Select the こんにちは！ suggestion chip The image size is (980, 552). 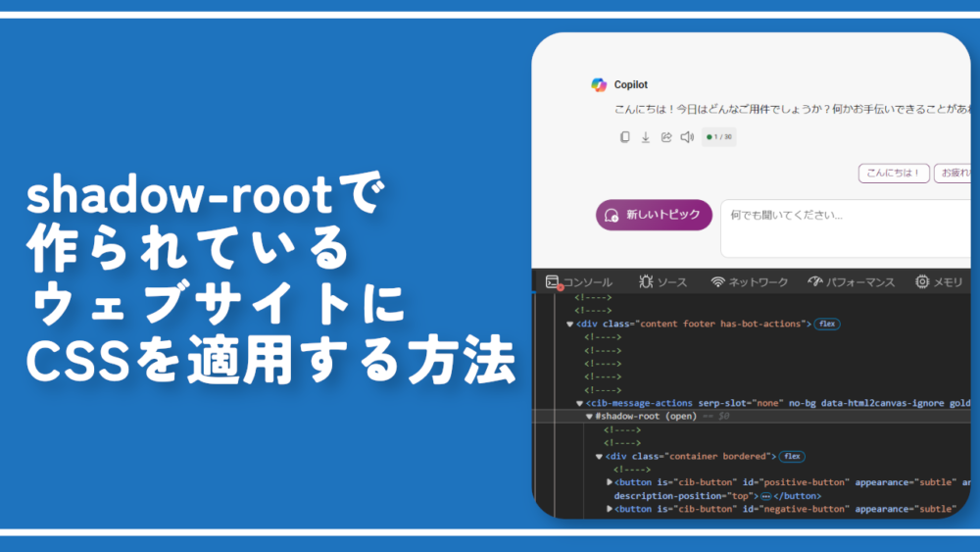coord(894,174)
